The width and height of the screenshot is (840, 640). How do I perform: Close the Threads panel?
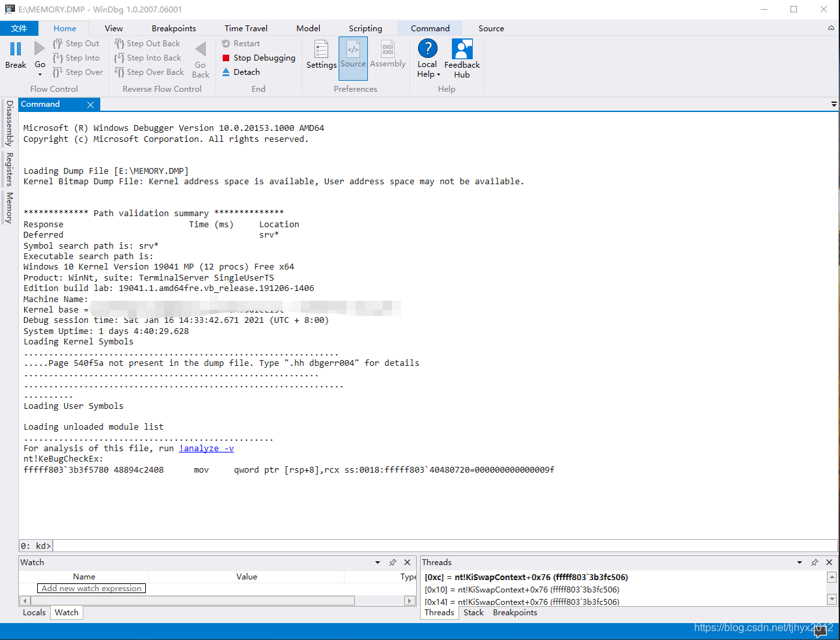tap(830, 563)
